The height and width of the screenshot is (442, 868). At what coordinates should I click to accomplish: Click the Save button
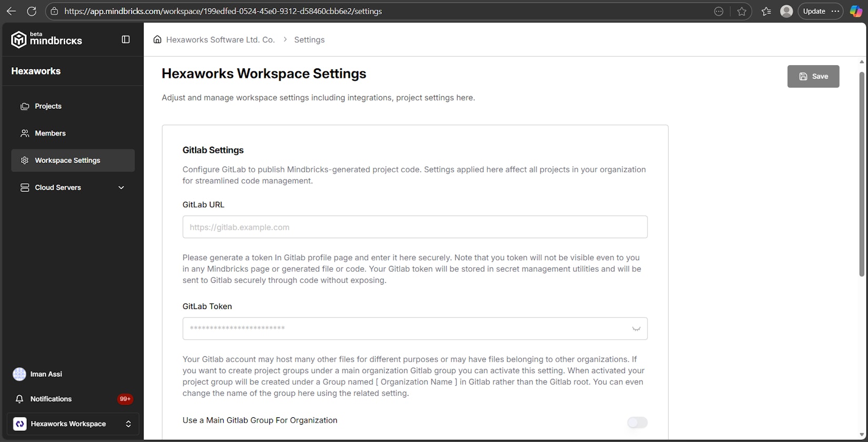coord(813,76)
